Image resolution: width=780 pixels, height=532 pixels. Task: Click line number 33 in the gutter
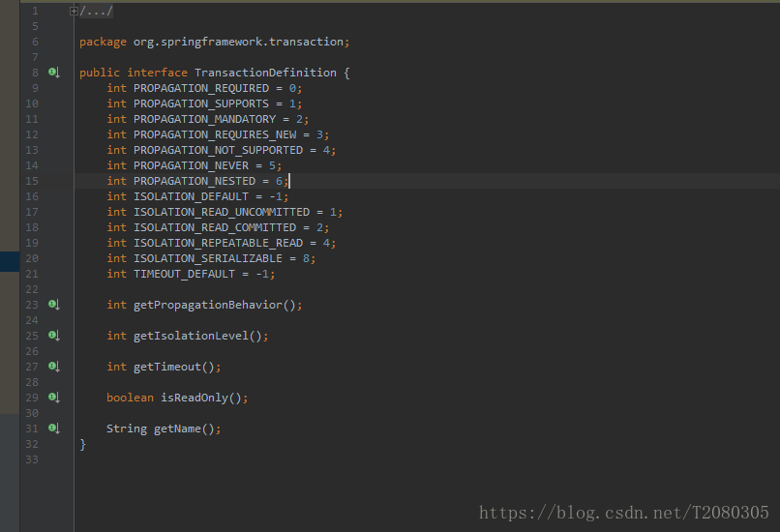pos(32,459)
